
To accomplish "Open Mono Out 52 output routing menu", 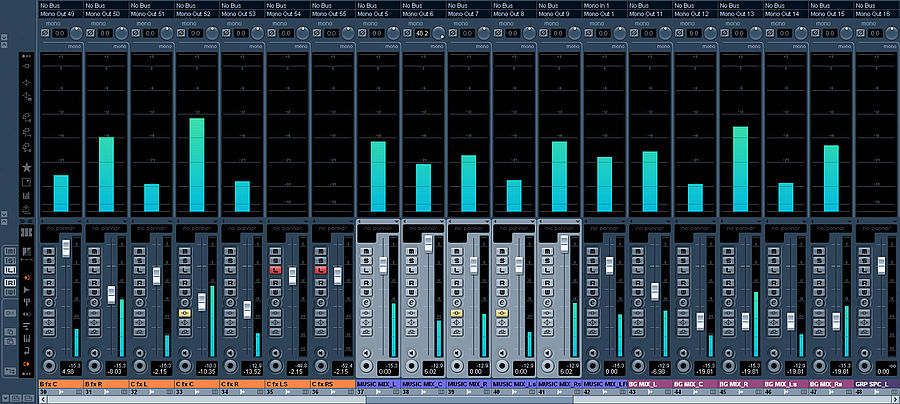I will 197,14.
